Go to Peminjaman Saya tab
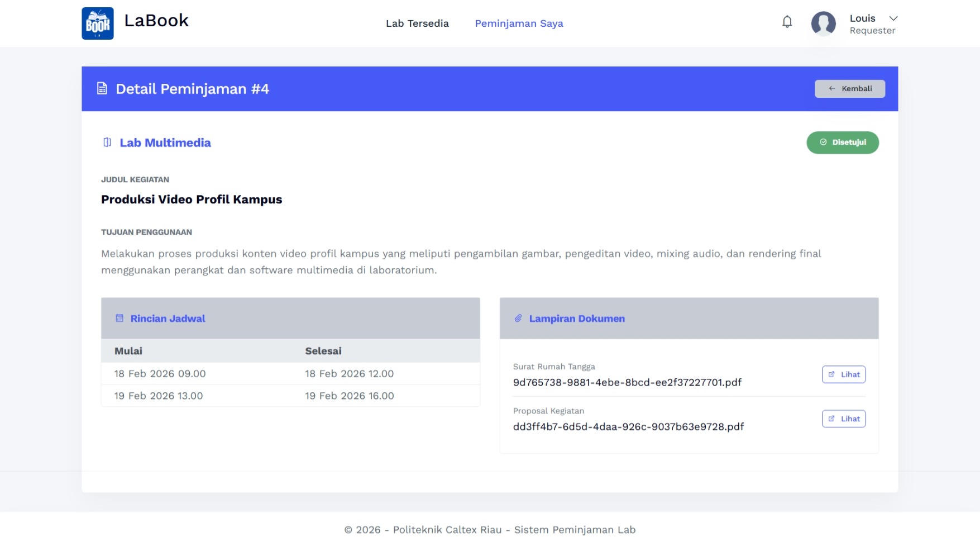The width and height of the screenshot is (980, 546). [x=519, y=23]
